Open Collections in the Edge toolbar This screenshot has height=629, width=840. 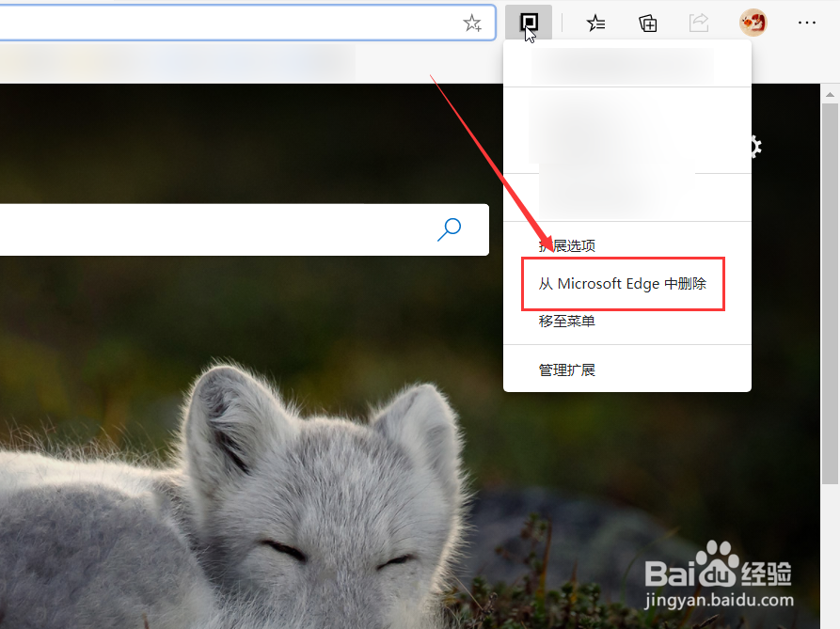647,23
